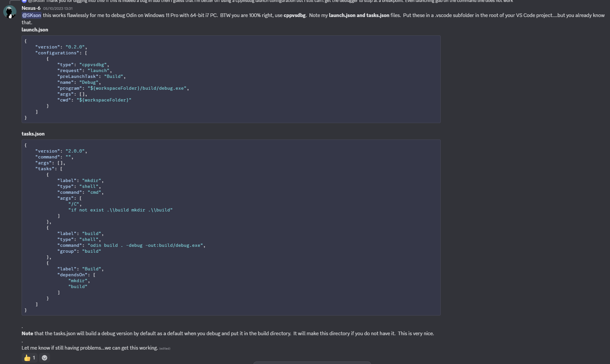
Task: Click the 05/10/2023 13:31 timestamp
Action: pyautogui.click(x=58, y=9)
